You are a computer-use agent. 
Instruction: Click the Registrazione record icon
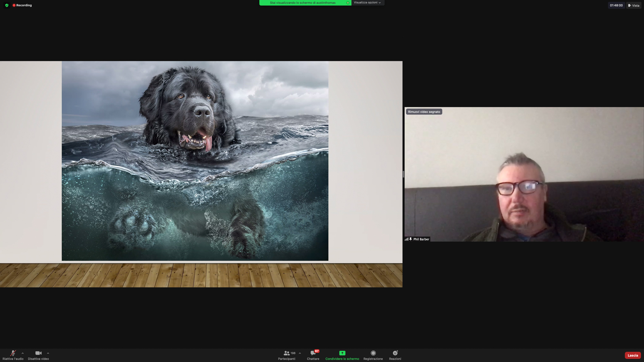[373, 353]
